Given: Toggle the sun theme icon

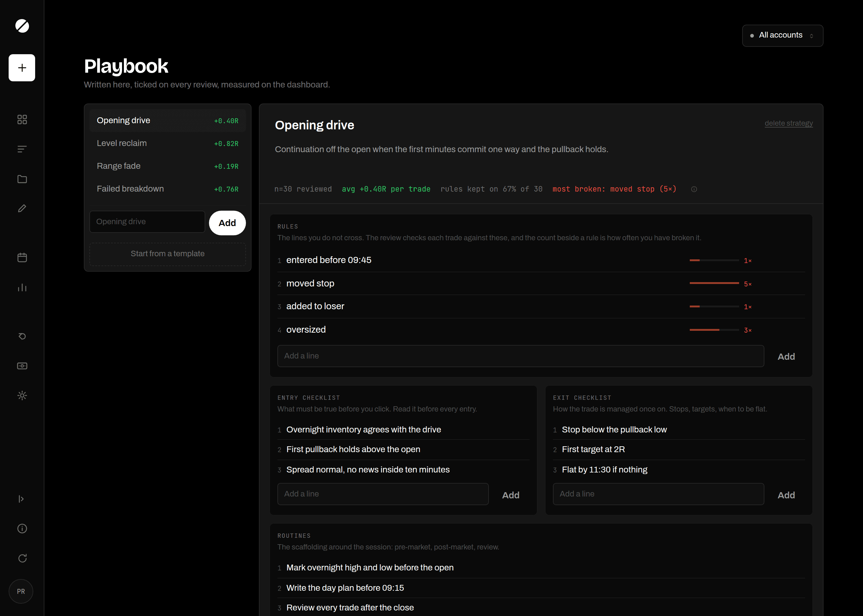Looking at the screenshot, I should (22, 395).
